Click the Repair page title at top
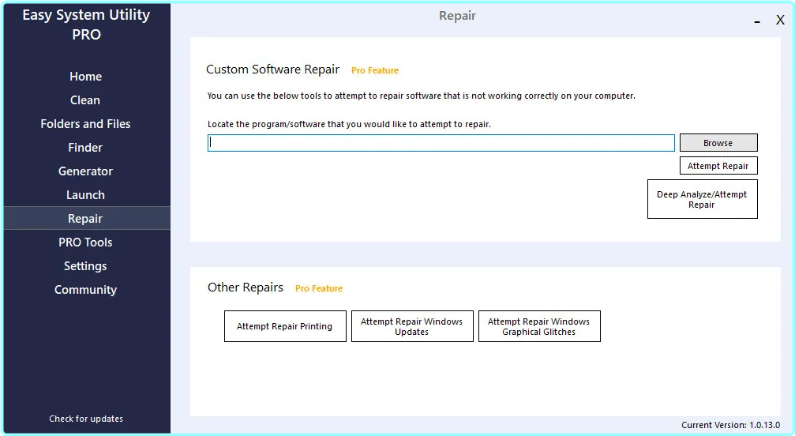This screenshot has height=436, width=795. [x=457, y=16]
